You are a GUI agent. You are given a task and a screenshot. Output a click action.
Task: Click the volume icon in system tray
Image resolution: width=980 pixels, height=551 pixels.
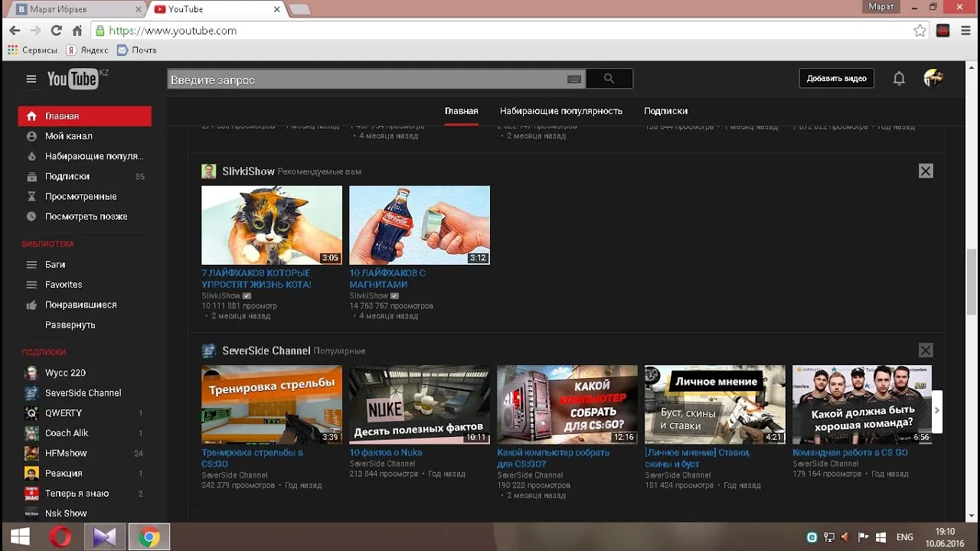[x=846, y=537]
